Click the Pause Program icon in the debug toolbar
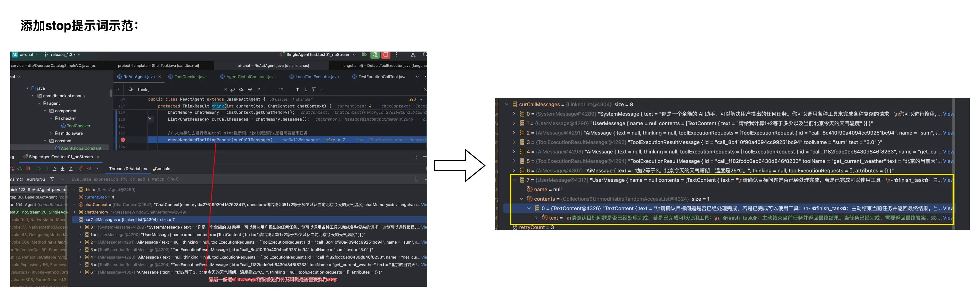The height and width of the screenshot is (298, 980). 46,169
